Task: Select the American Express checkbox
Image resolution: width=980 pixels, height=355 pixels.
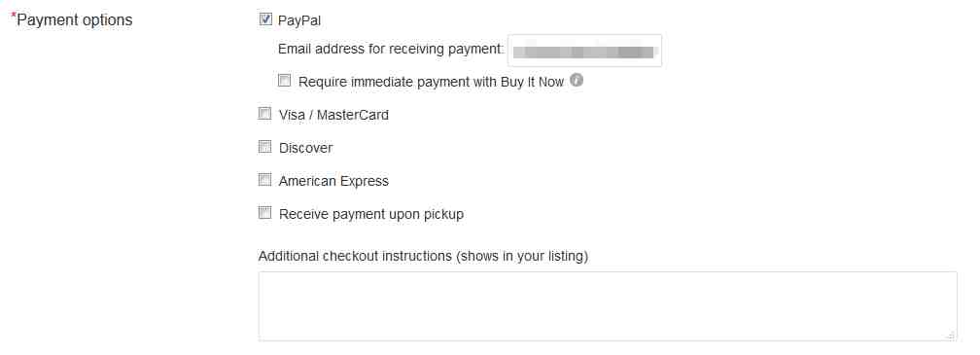Action: point(265,180)
